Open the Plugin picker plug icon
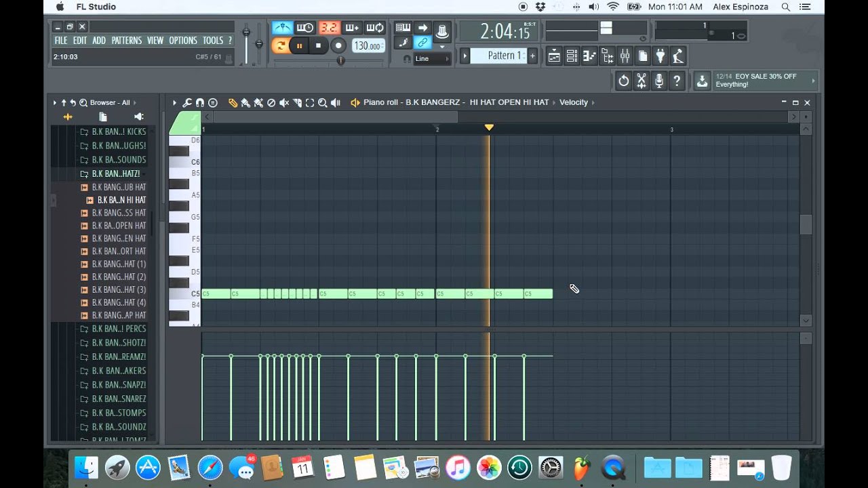Viewport: 868px width, 488px height. click(660, 56)
